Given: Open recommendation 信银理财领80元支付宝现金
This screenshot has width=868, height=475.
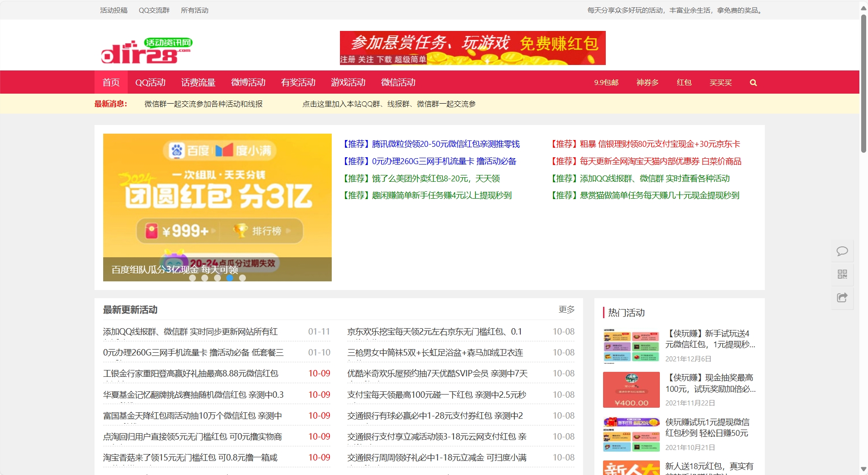Looking at the screenshot, I should coord(644,144).
